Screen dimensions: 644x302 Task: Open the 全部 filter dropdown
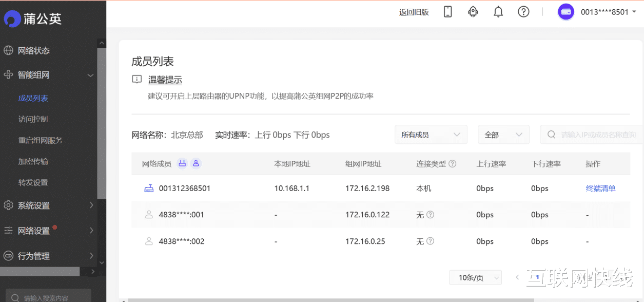click(x=503, y=134)
